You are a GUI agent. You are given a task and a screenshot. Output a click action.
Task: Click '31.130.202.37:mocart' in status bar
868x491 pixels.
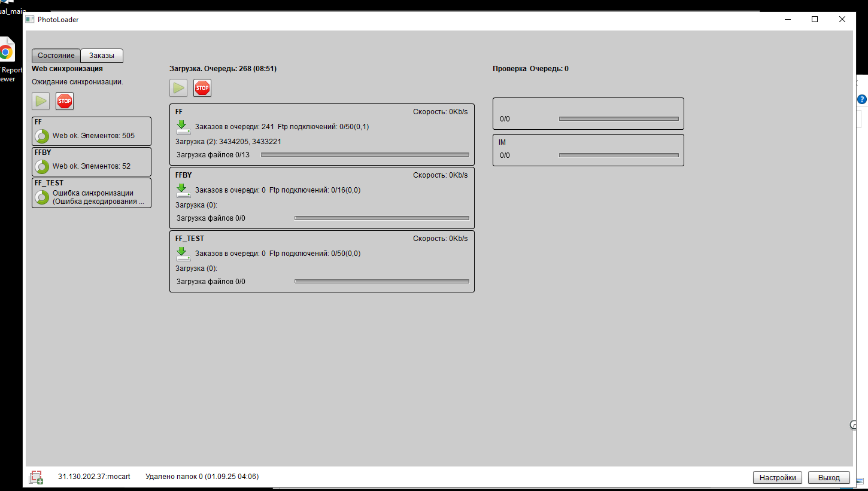[x=94, y=477]
